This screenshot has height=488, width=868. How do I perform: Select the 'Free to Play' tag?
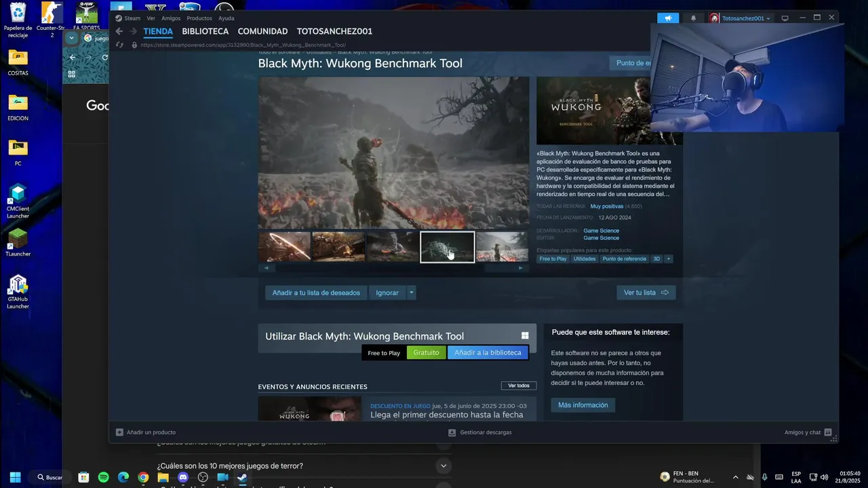[x=553, y=259]
